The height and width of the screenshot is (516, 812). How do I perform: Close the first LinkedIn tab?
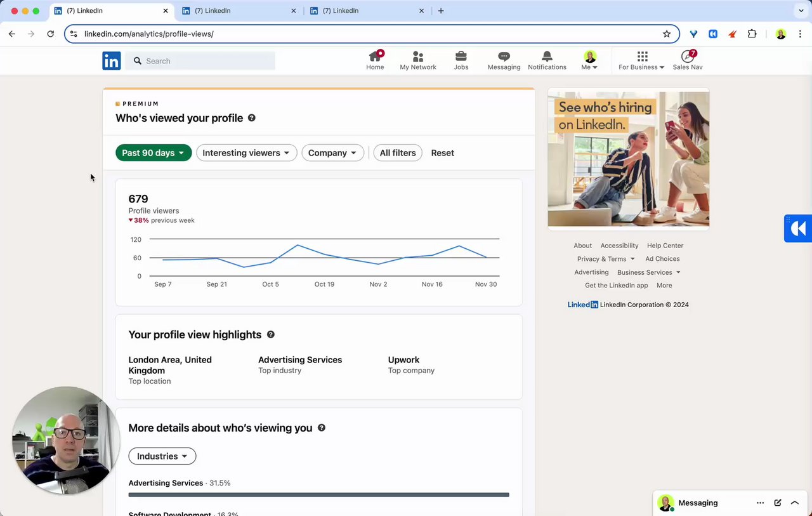point(166,11)
